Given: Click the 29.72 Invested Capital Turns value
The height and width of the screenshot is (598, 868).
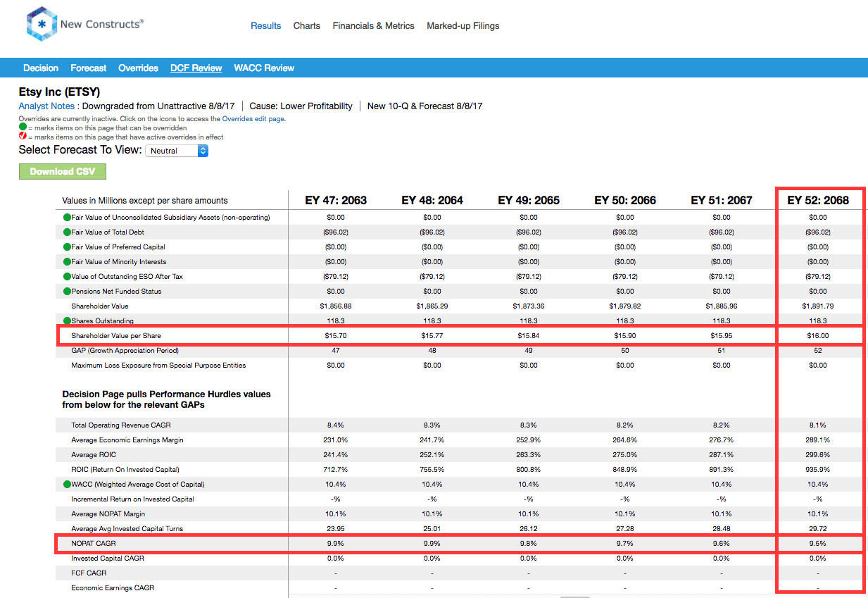Looking at the screenshot, I should tap(818, 529).
